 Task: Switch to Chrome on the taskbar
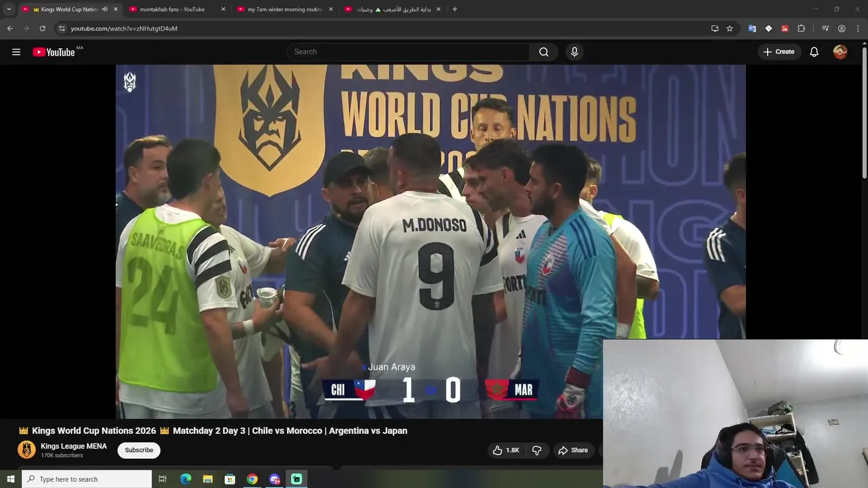pyautogui.click(x=252, y=479)
